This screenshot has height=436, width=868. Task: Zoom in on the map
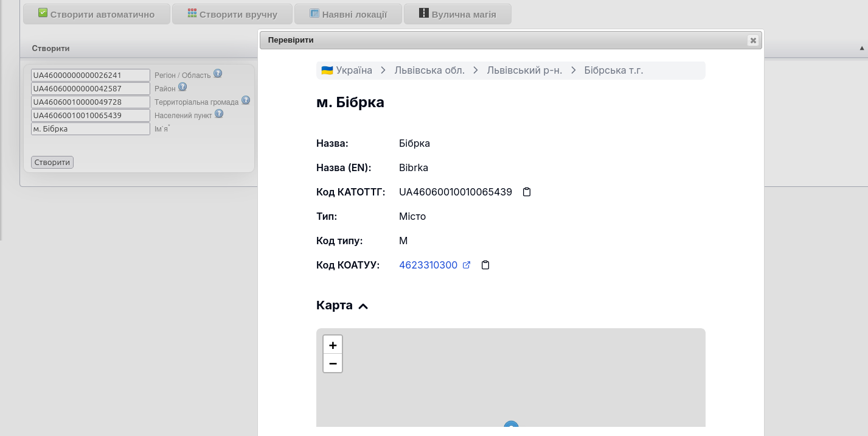333,345
